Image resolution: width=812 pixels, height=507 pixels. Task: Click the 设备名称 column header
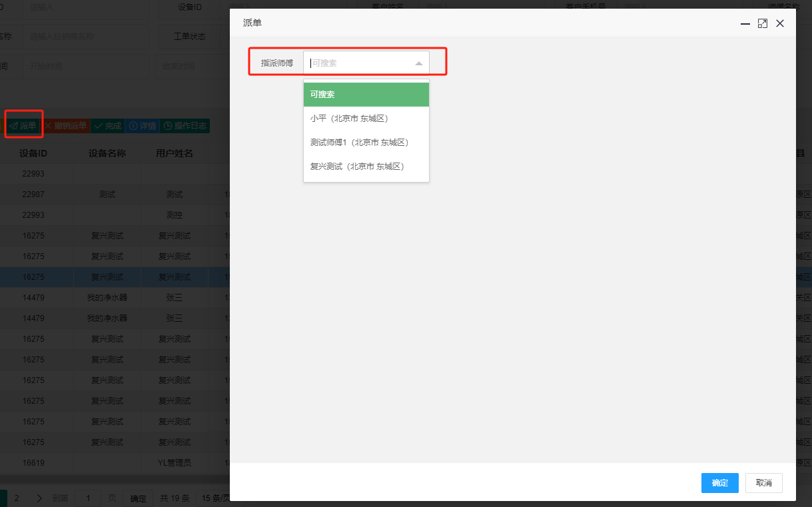tap(107, 153)
